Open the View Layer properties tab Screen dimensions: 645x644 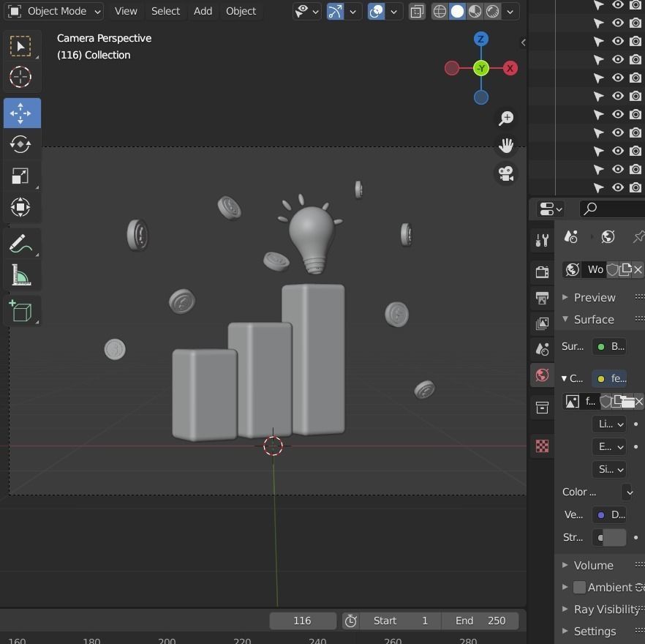(x=542, y=323)
